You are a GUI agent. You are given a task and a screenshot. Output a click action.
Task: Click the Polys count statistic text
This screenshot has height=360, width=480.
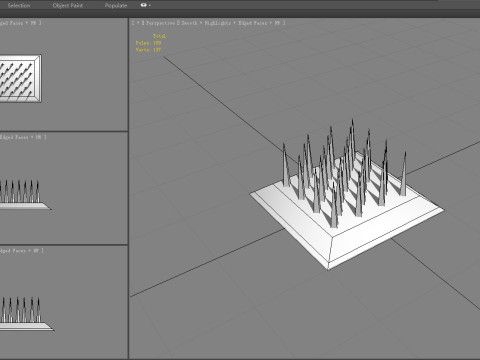pyautogui.click(x=148, y=43)
